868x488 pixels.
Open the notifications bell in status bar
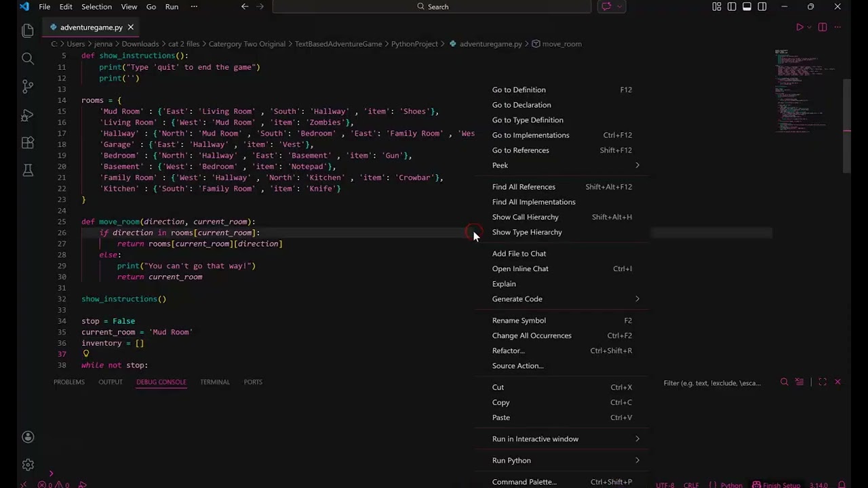842,485
